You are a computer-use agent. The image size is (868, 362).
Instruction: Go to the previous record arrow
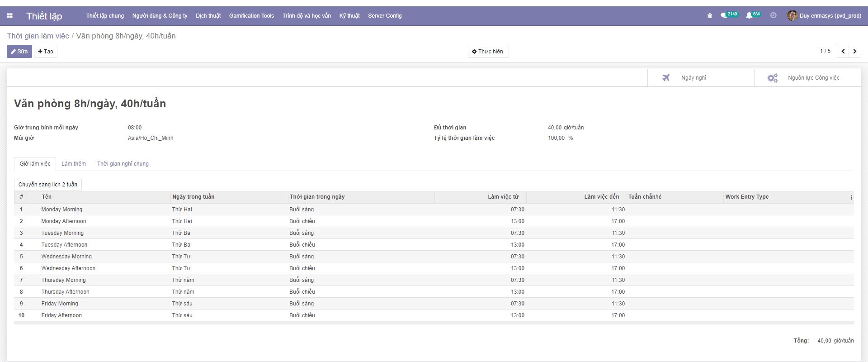[843, 52]
